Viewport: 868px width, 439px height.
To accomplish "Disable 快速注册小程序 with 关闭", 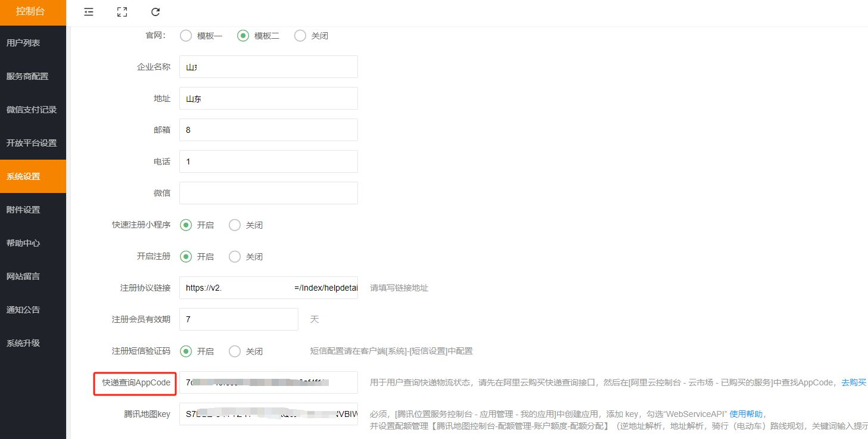I will click(235, 225).
